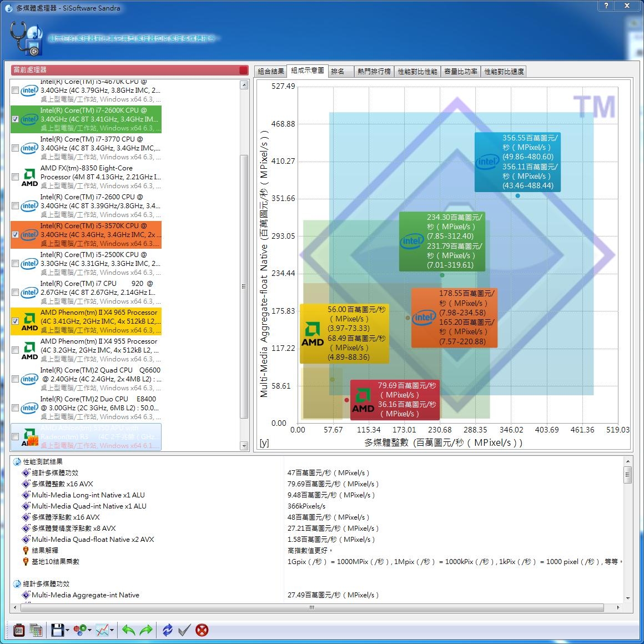Click the copy pages icon in bottom toolbar

click(x=36, y=630)
